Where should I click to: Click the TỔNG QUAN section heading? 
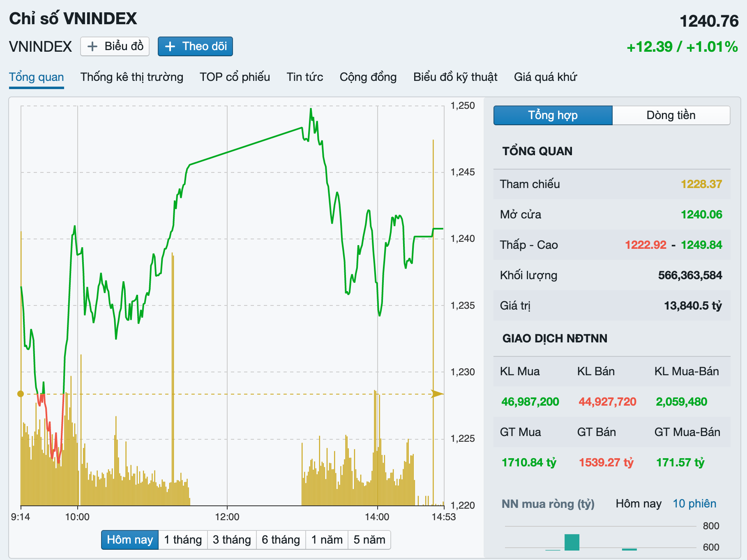pyautogui.click(x=537, y=151)
